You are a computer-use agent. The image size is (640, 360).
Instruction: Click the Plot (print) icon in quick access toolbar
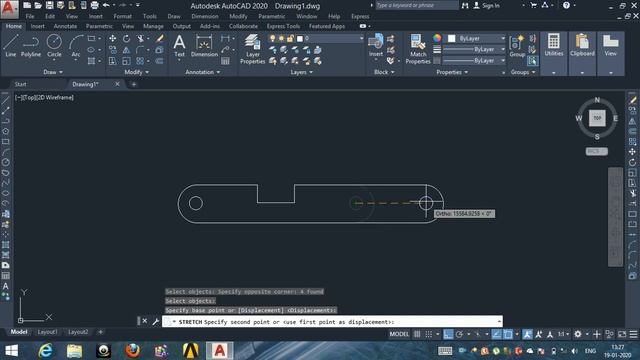tap(94, 5)
